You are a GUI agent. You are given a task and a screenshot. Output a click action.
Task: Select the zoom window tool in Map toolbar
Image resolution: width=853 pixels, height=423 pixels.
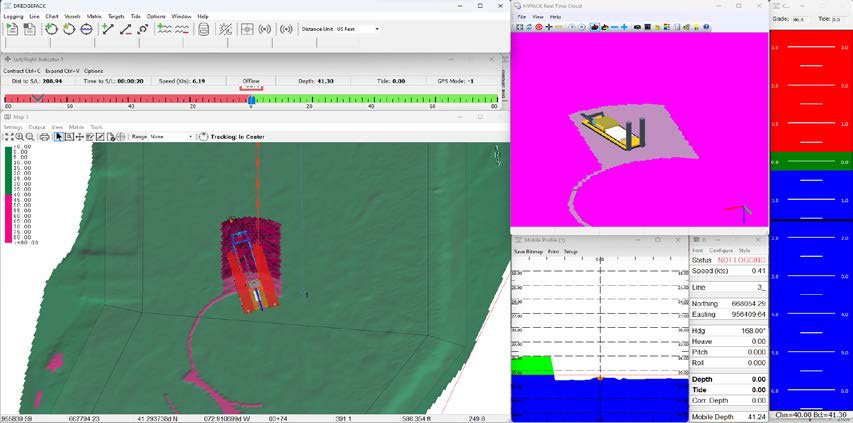[x=69, y=136]
